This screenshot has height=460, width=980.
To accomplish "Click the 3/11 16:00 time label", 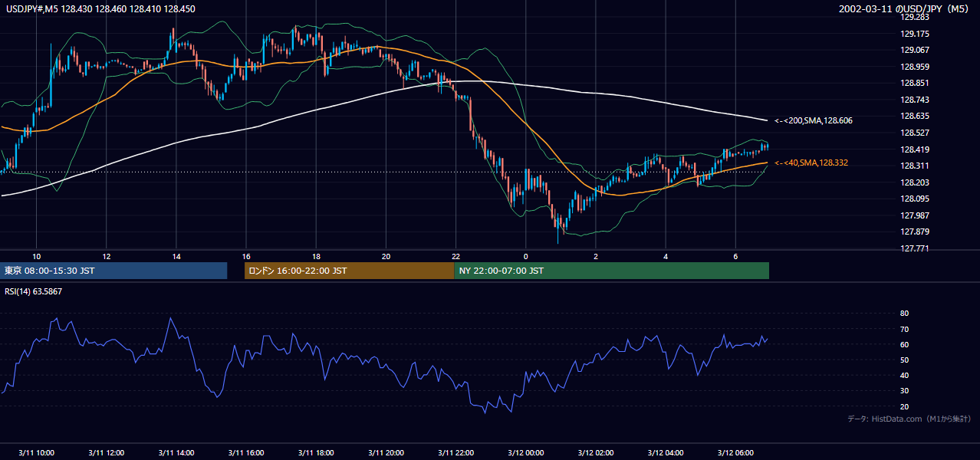I will point(246,452).
